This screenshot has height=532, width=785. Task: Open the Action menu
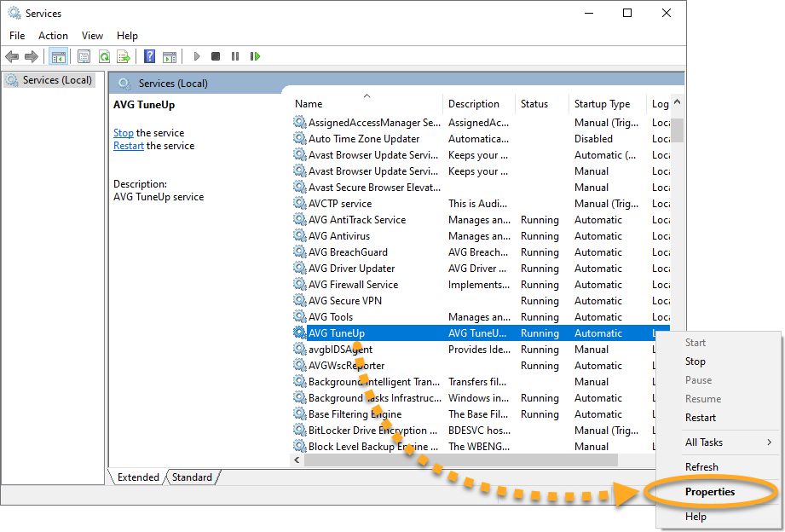(x=53, y=35)
